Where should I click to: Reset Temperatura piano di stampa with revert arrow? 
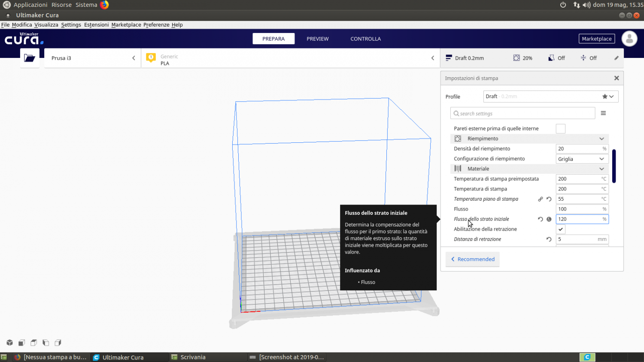click(549, 199)
